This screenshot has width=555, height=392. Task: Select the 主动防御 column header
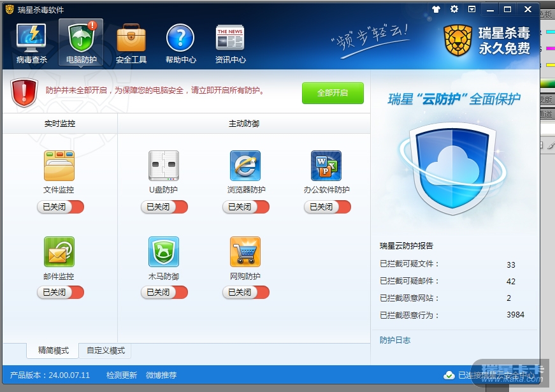tap(244, 124)
